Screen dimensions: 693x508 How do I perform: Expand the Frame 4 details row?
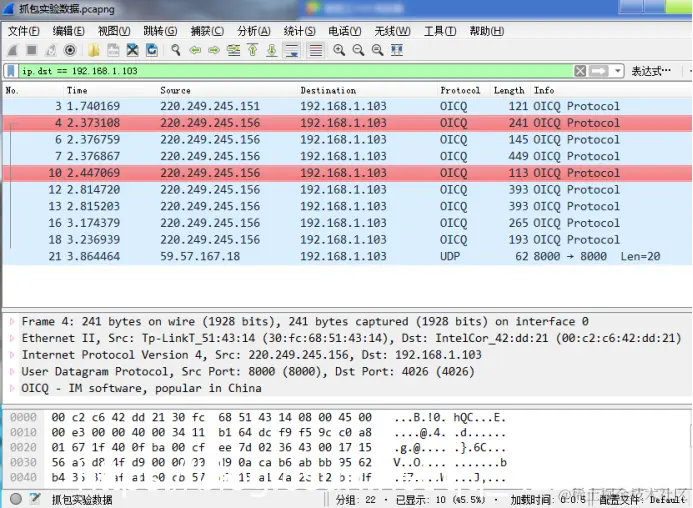12,321
